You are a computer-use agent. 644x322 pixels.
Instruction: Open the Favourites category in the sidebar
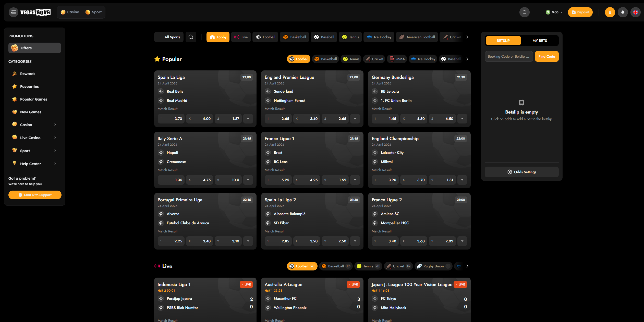[29, 86]
